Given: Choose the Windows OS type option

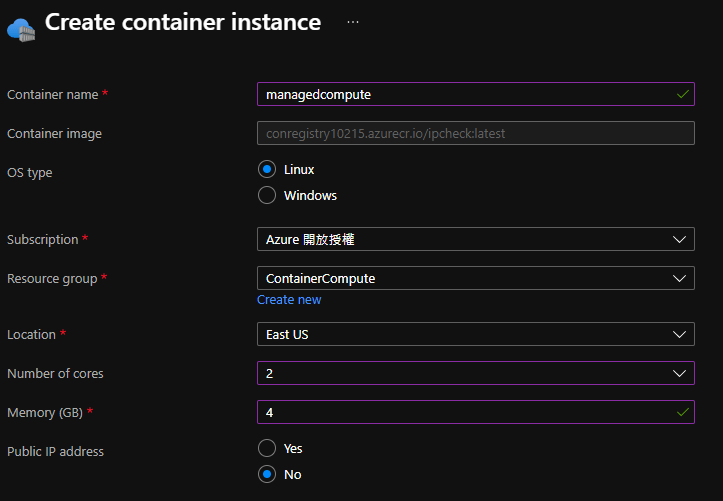Looking at the screenshot, I should (x=267, y=196).
